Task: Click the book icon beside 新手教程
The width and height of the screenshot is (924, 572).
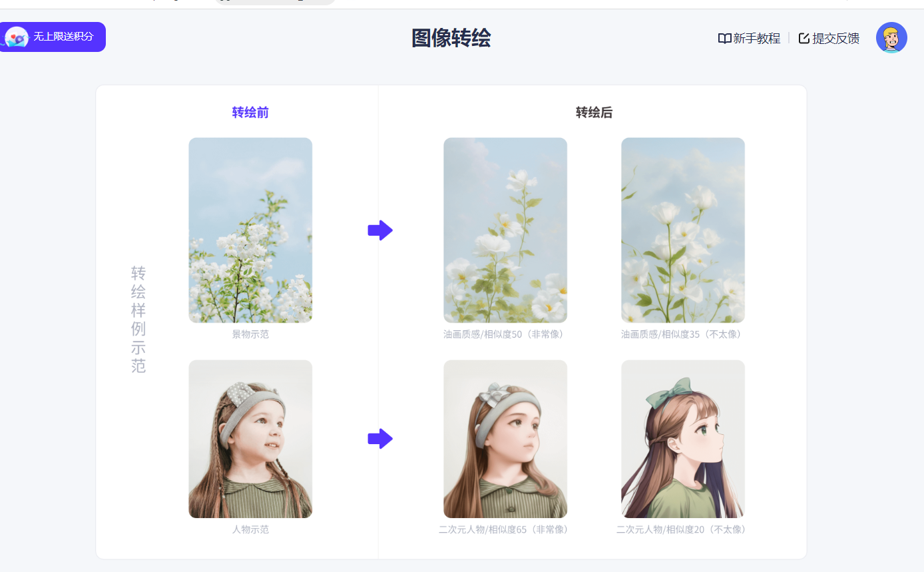Action: [x=724, y=39]
